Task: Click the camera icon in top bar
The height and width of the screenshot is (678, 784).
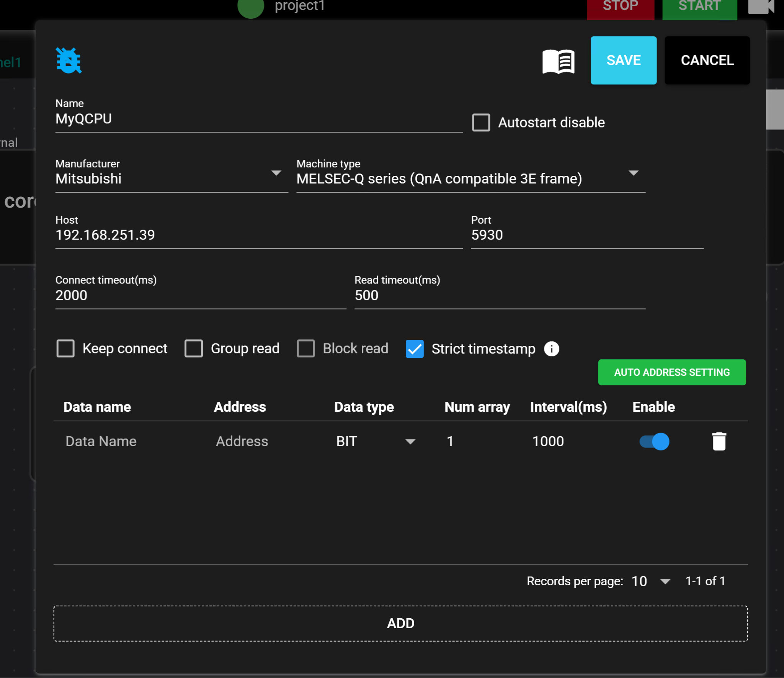Action: coord(761,6)
